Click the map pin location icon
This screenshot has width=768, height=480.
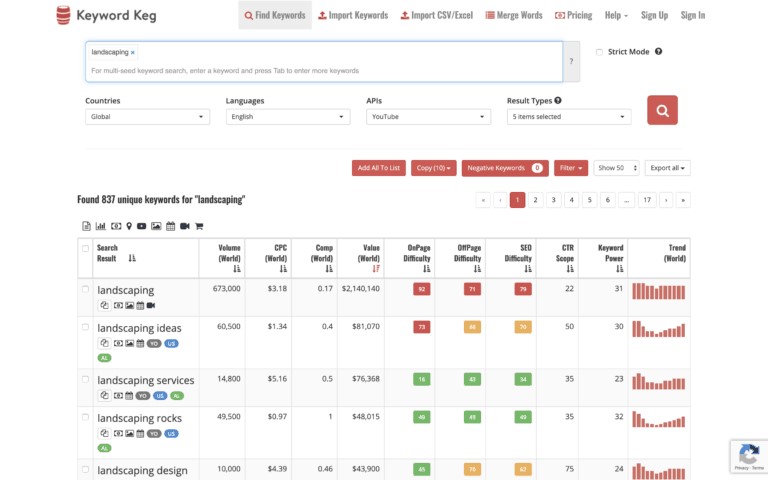click(x=129, y=226)
